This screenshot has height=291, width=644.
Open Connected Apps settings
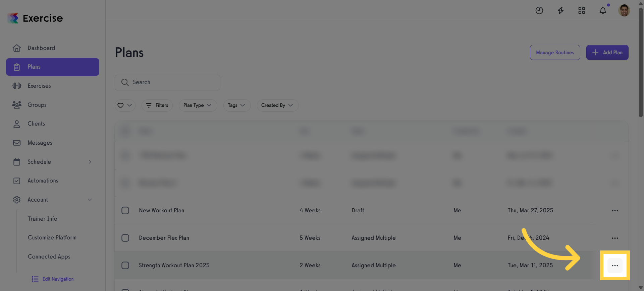pyautogui.click(x=49, y=257)
